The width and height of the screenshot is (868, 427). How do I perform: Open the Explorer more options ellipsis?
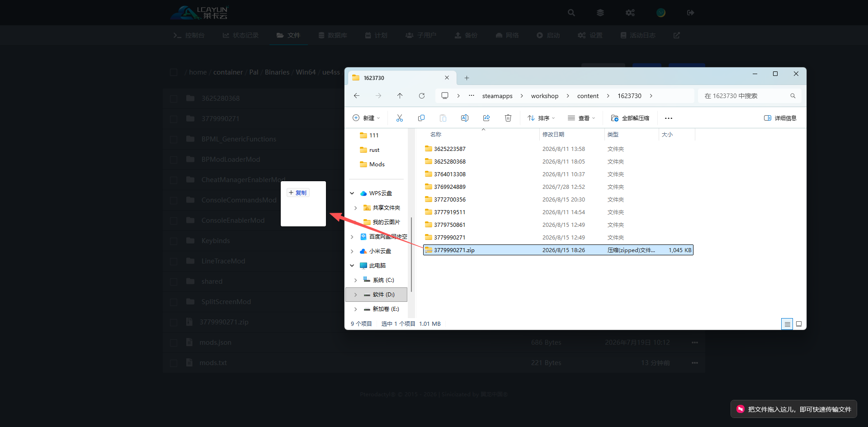(669, 118)
